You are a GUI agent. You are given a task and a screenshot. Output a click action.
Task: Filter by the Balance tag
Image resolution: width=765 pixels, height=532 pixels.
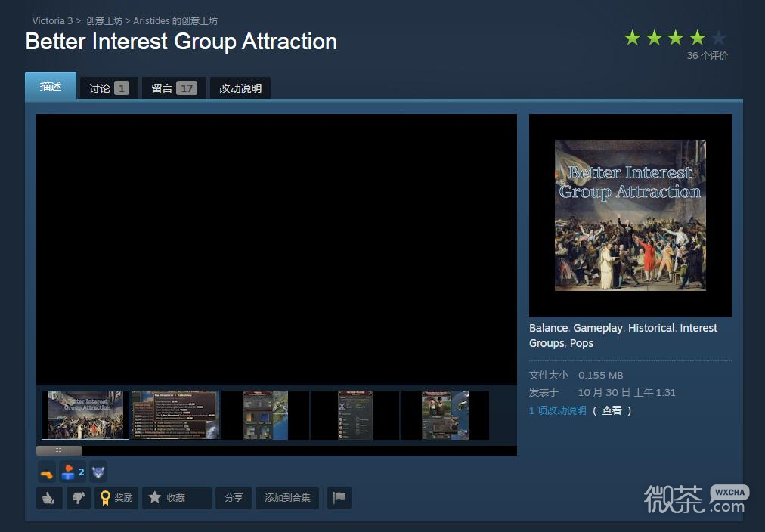point(548,328)
